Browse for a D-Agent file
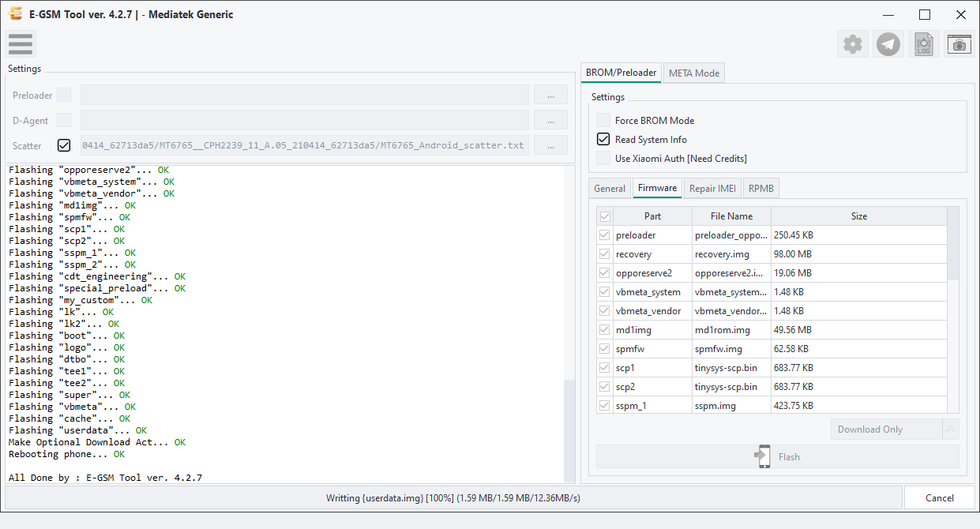Image resolution: width=980 pixels, height=529 pixels. click(551, 120)
